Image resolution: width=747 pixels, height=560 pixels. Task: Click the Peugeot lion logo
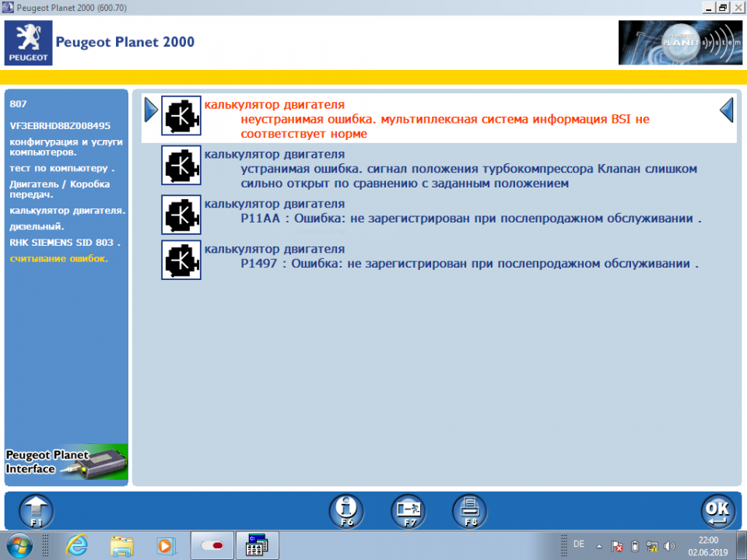[x=28, y=42]
